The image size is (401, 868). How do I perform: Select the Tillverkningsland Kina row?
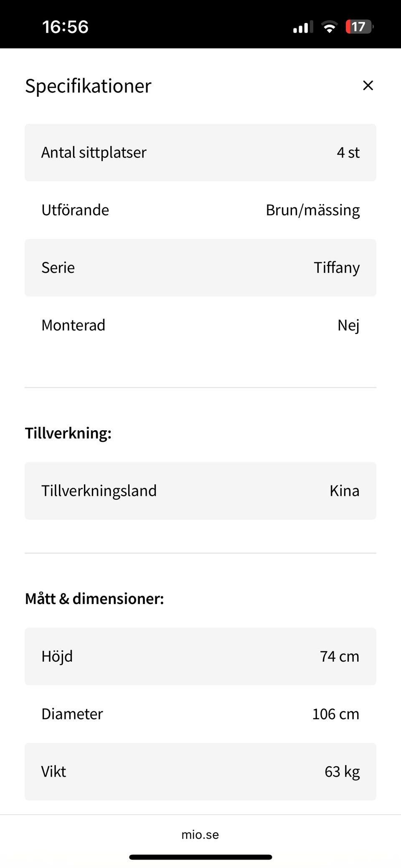click(200, 491)
